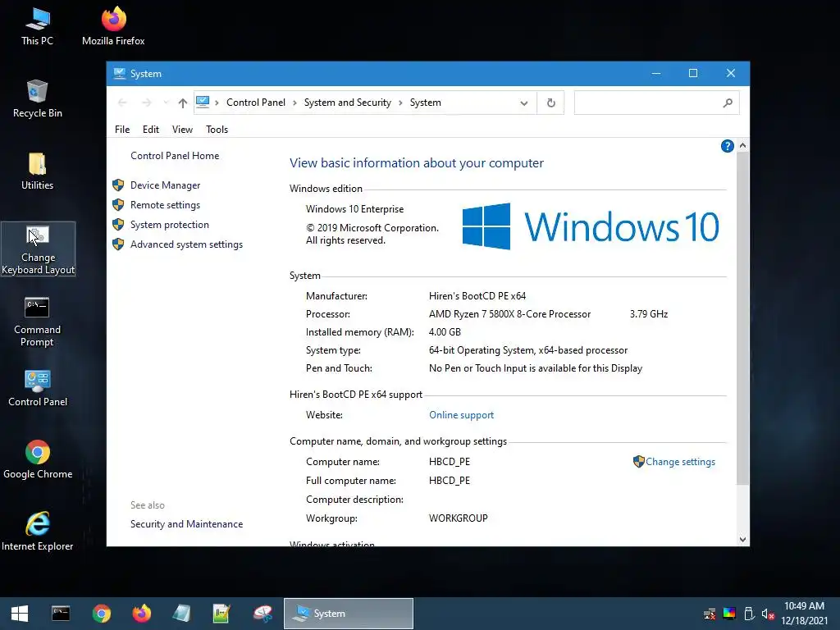Open the Utilities folder on desktop
The height and width of the screenshot is (630, 840).
37,171
